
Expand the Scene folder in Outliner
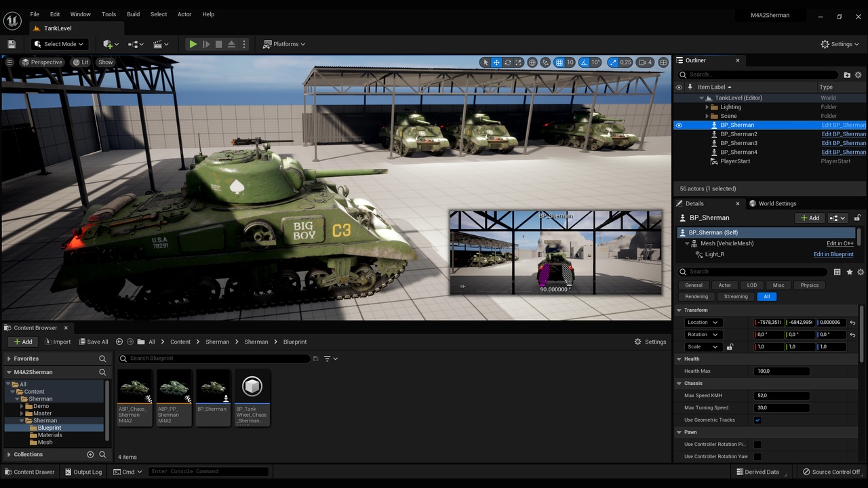[x=707, y=116]
